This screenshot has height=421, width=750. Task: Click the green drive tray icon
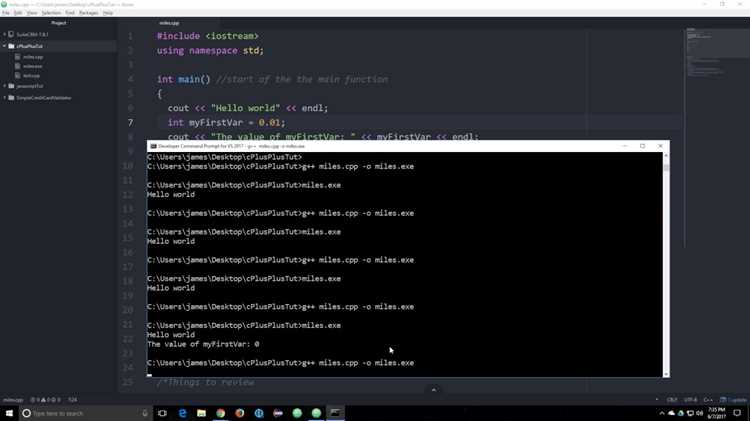pos(681,413)
